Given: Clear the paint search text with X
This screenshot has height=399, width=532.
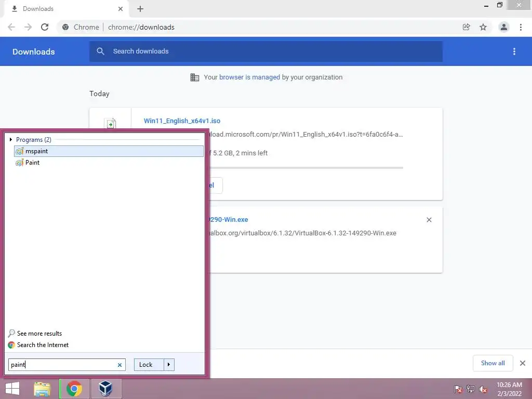Looking at the screenshot, I should [119, 365].
